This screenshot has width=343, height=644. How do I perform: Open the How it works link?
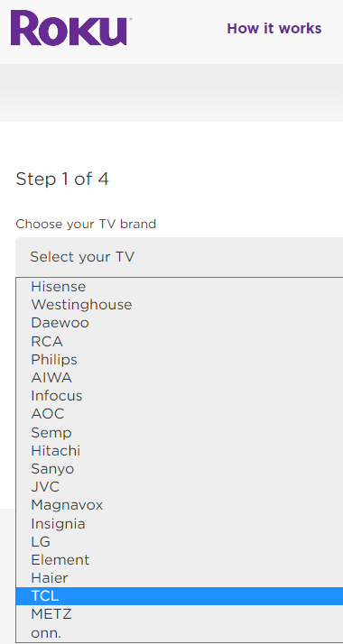click(274, 29)
